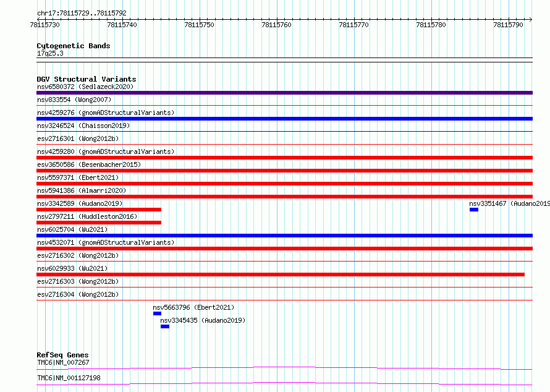The width and height of the screenshot is (550, 392).
Task: Open nsv5663796 (Ebert2021) variant label
Action: [193, 307]
